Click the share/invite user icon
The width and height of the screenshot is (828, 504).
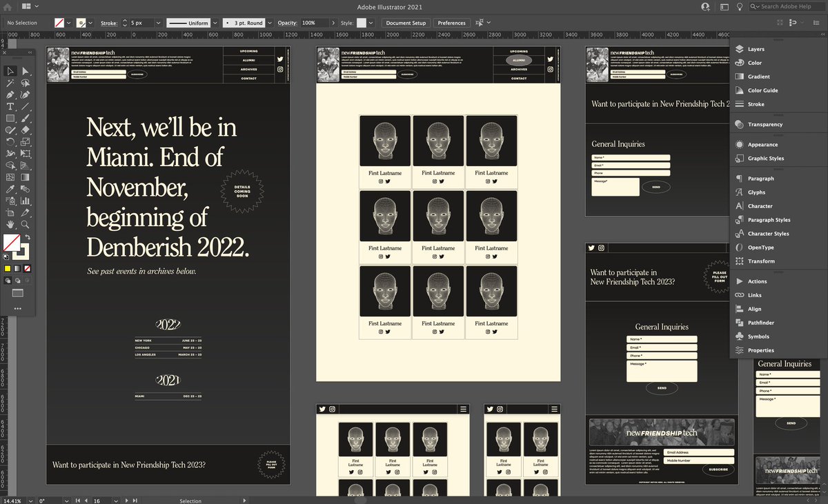pos(705,6)
